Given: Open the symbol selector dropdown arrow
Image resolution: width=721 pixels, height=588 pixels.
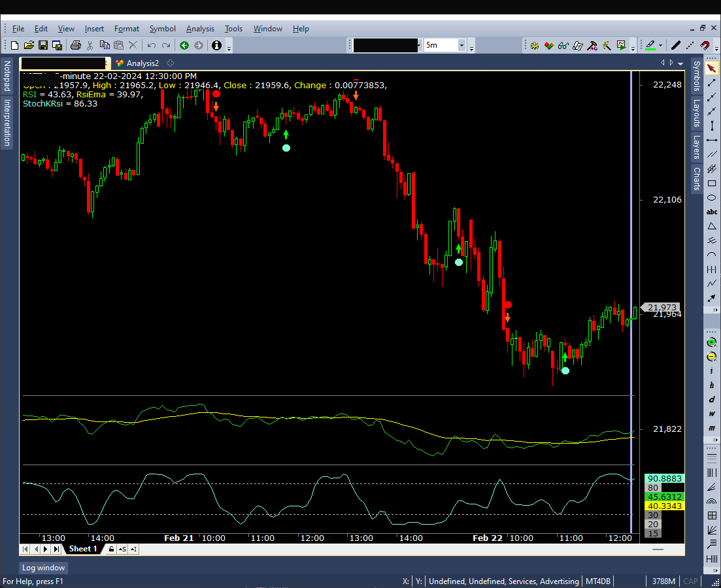Looking at the screenshot, I should (418, 45).
